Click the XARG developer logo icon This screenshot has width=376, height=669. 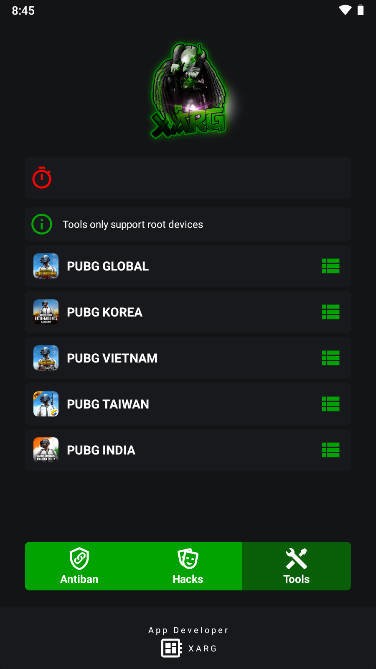[x=171, y=649]
